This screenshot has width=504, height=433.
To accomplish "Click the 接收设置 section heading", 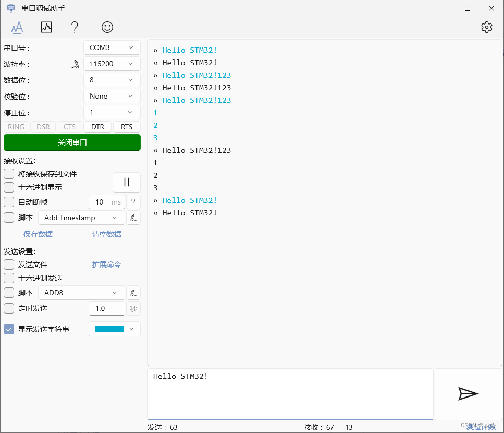I will [20, 161].
